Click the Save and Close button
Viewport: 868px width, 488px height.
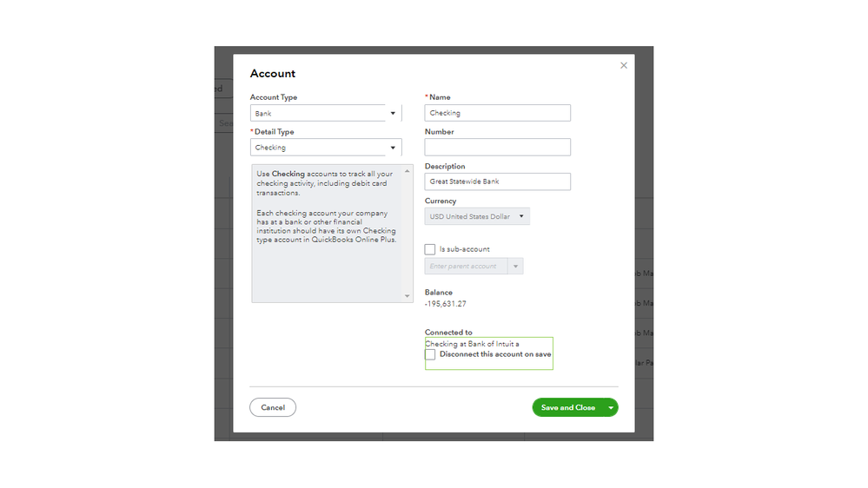[567, 407]
